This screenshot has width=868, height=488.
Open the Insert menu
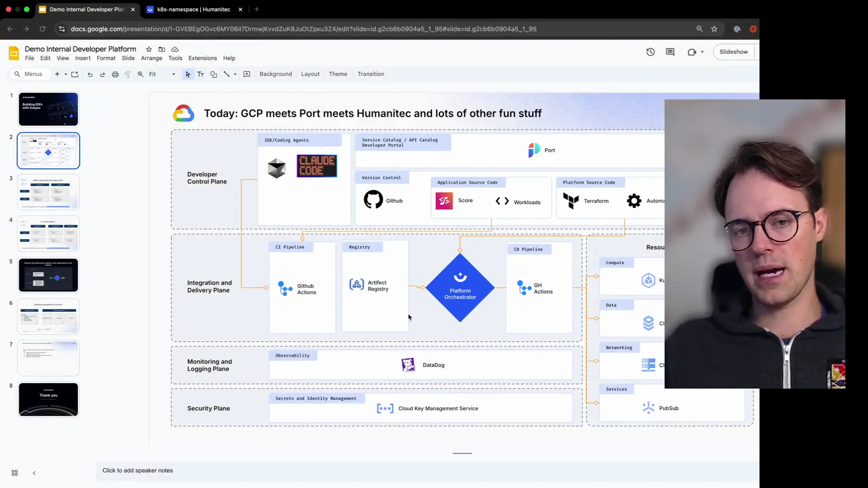pyautogui.click(x=83, y=58)
